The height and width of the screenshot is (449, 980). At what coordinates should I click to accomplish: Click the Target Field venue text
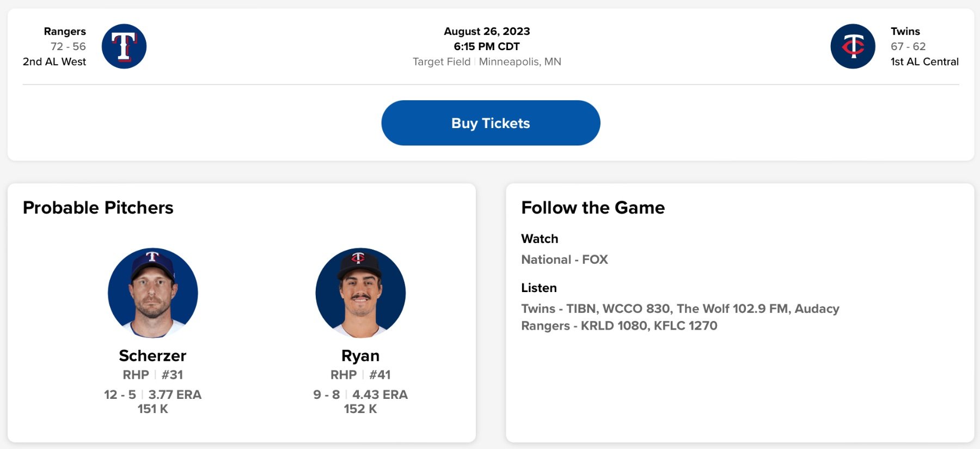coord(442,62)
